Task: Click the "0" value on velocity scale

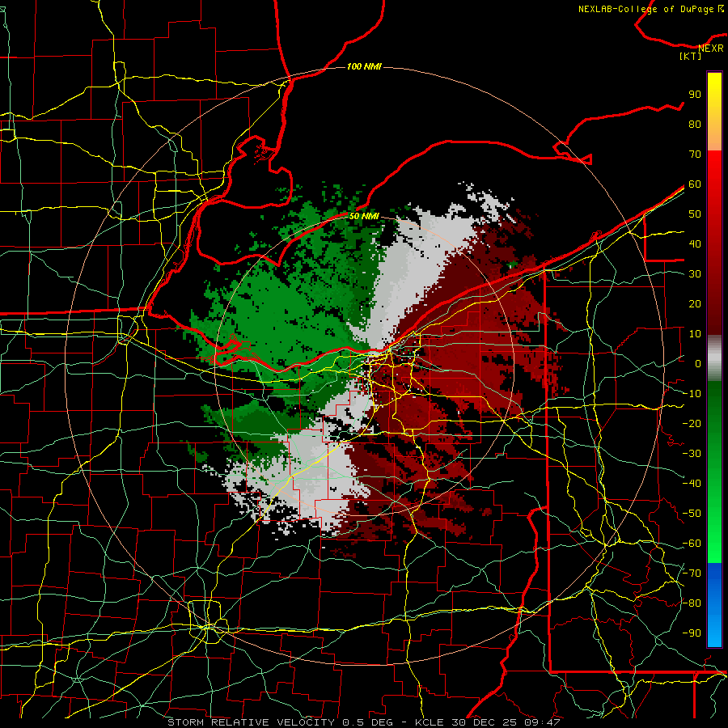Action: click(698, 363)
